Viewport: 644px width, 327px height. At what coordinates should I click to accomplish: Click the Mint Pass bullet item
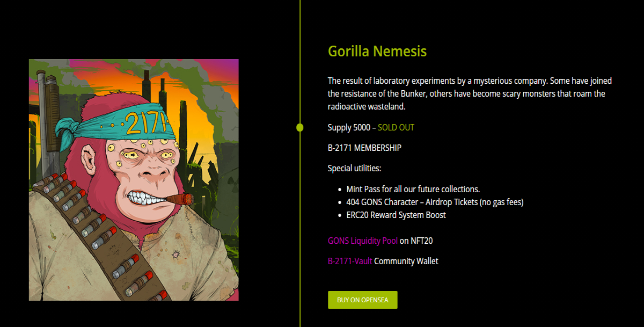pyautogui.click(x=413, y=189)
